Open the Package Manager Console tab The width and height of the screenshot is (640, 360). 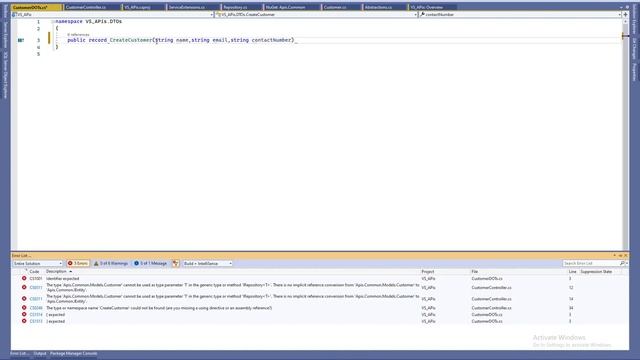pos(73,353)
